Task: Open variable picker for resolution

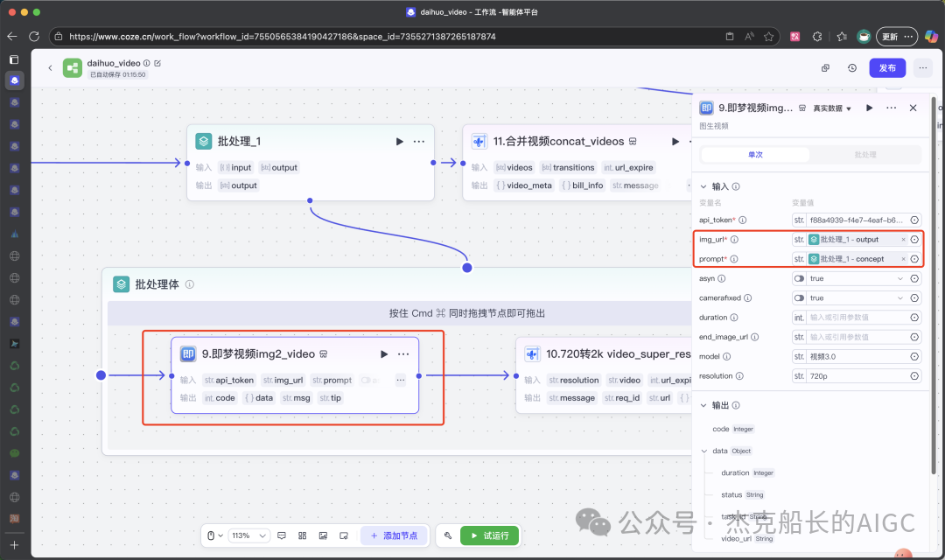Action: pos(914,376)
